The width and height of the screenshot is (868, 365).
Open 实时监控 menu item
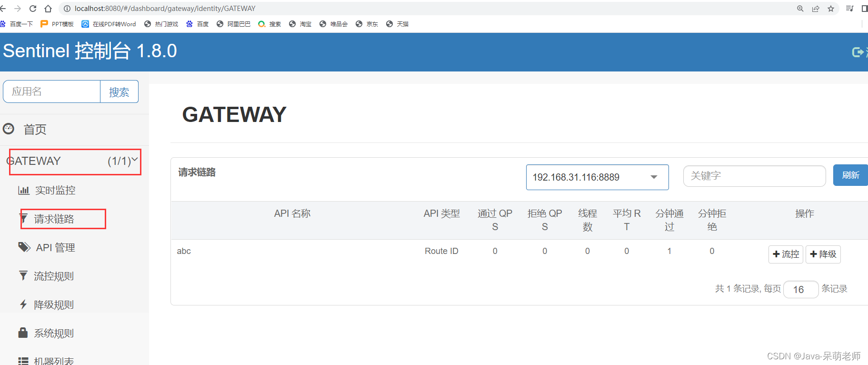tap(55, 190)
